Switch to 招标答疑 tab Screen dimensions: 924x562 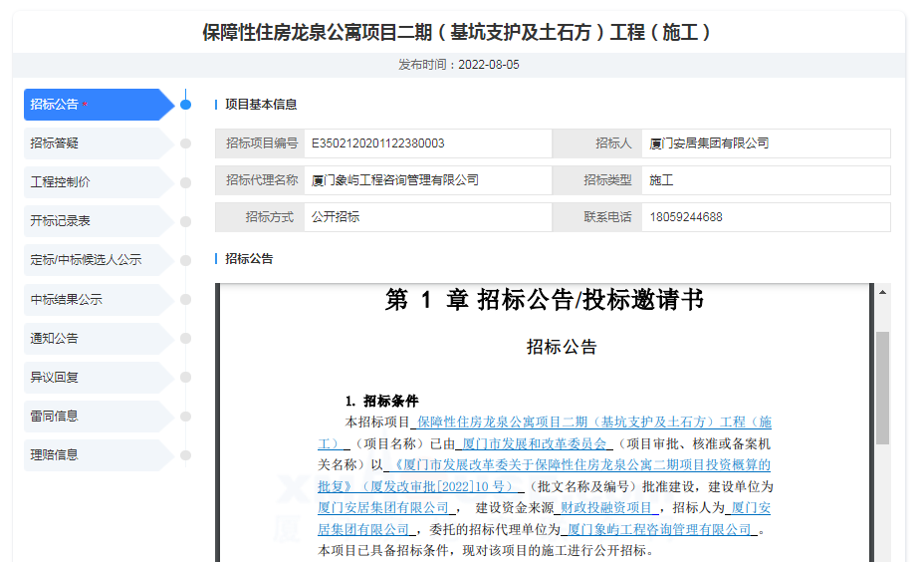coord(95,143)
